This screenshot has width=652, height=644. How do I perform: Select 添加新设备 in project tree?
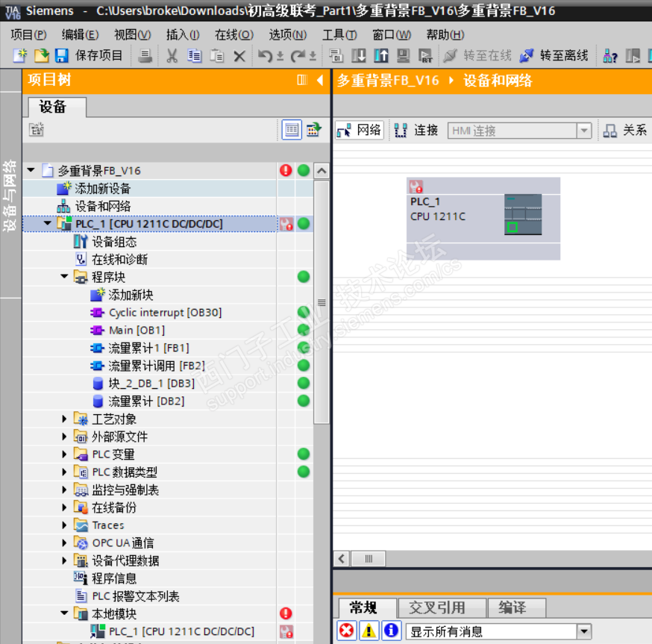102,189
